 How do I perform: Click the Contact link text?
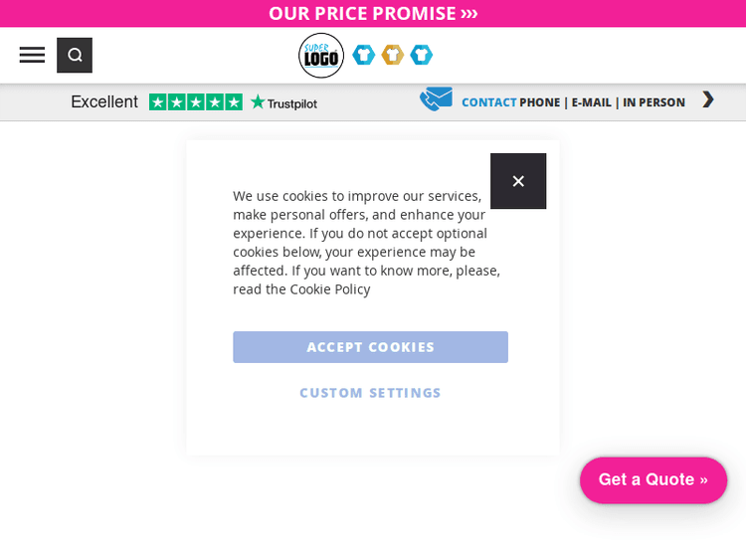[488, 102]
